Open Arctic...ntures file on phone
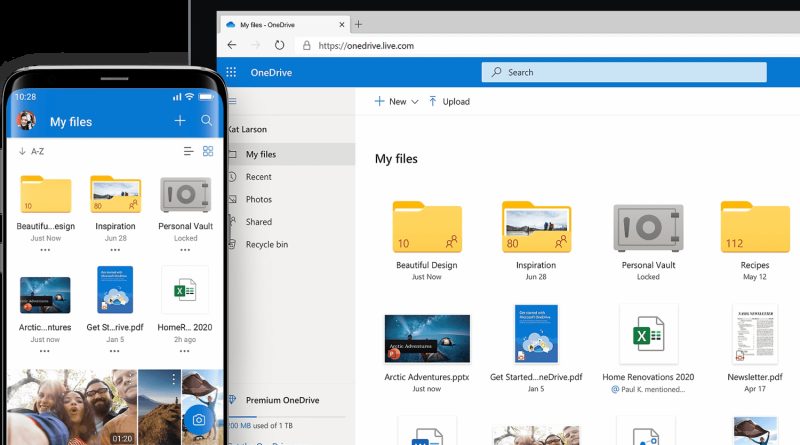 (x=45, y=295)
